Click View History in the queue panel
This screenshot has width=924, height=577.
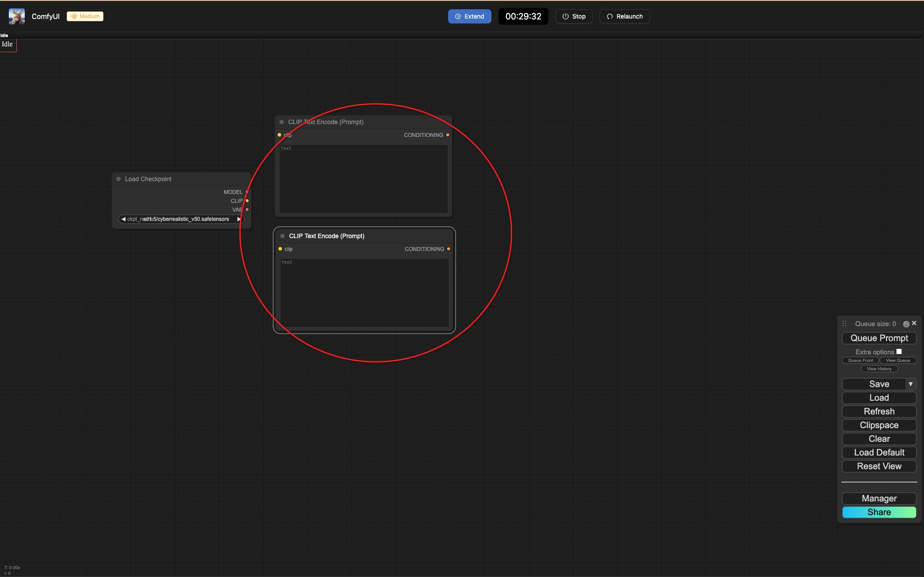[879, 369]
